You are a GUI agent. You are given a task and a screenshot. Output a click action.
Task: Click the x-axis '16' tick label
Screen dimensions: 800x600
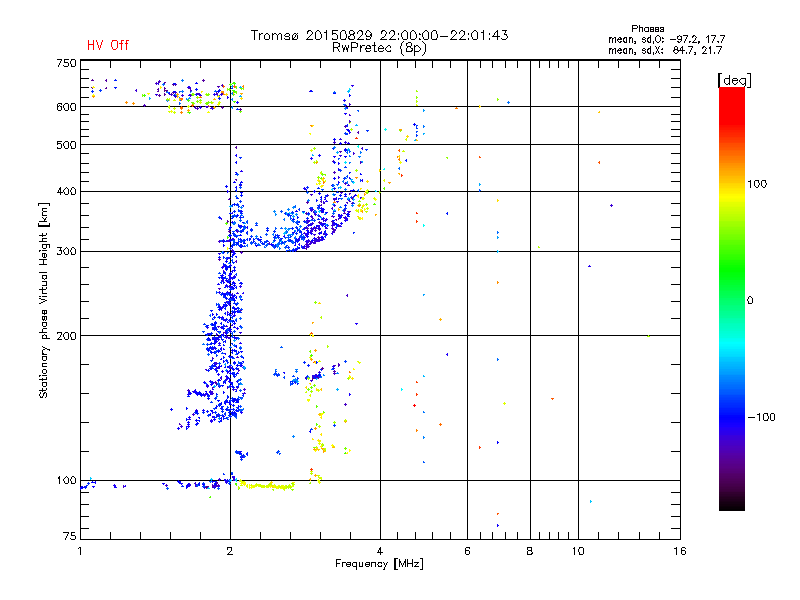[680, 551]
